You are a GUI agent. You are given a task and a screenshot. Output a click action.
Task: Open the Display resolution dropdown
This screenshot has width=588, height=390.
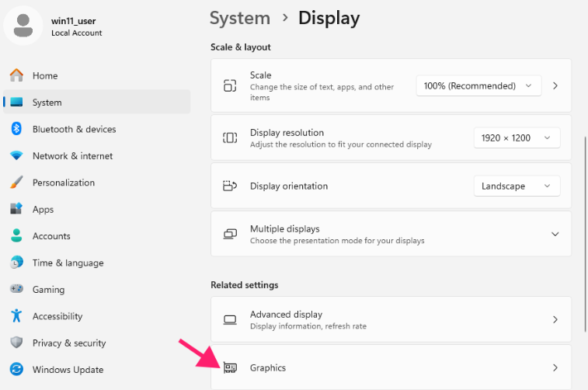[517, 138]
